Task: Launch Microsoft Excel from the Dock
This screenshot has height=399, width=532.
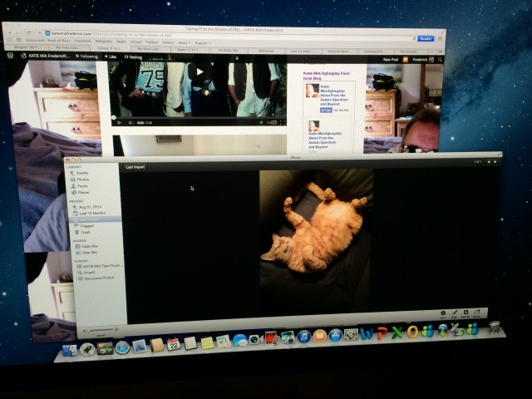Action: pos(397,332)
